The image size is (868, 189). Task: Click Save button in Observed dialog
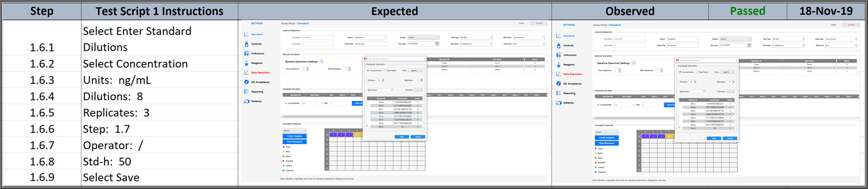(x=714, y=138)
